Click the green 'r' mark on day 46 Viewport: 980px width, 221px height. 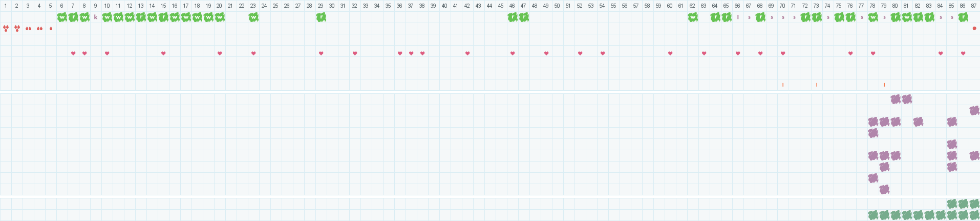click(513, 17)
